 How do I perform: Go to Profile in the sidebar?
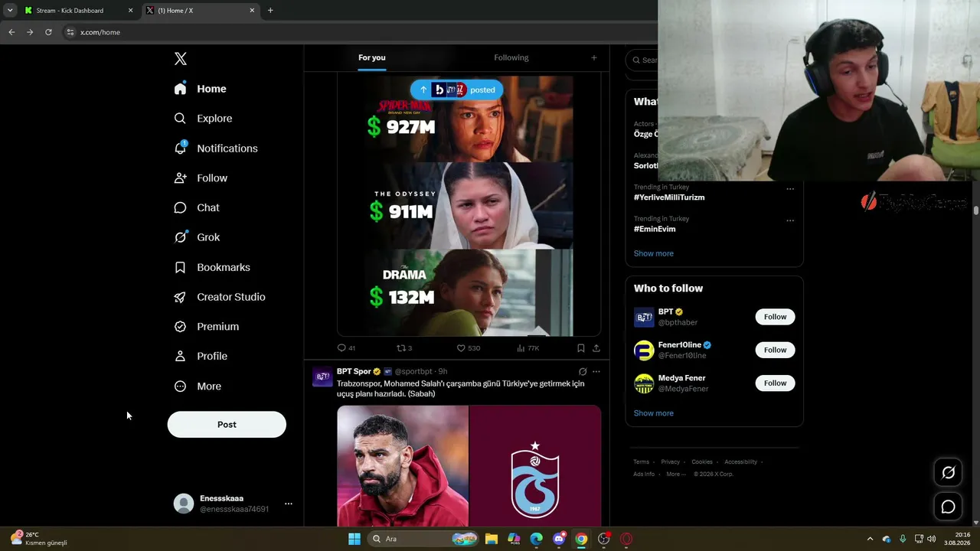coord(201,356)
